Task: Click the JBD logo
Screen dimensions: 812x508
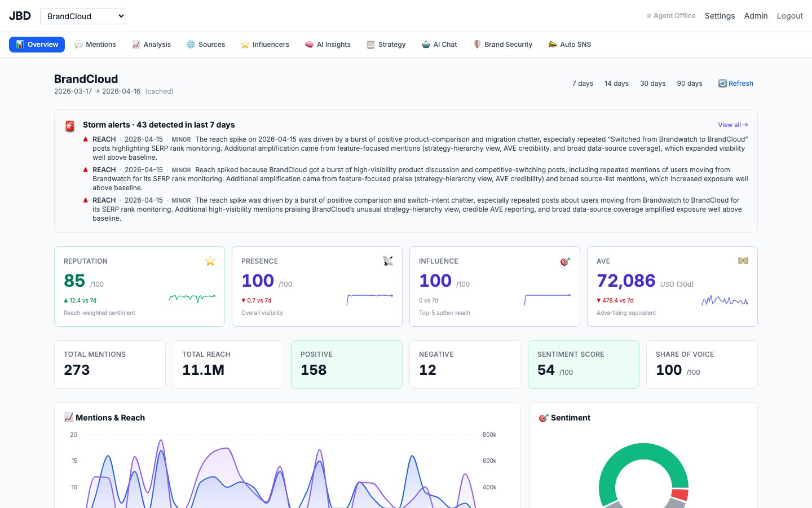Action: click(x=20, y=16)
